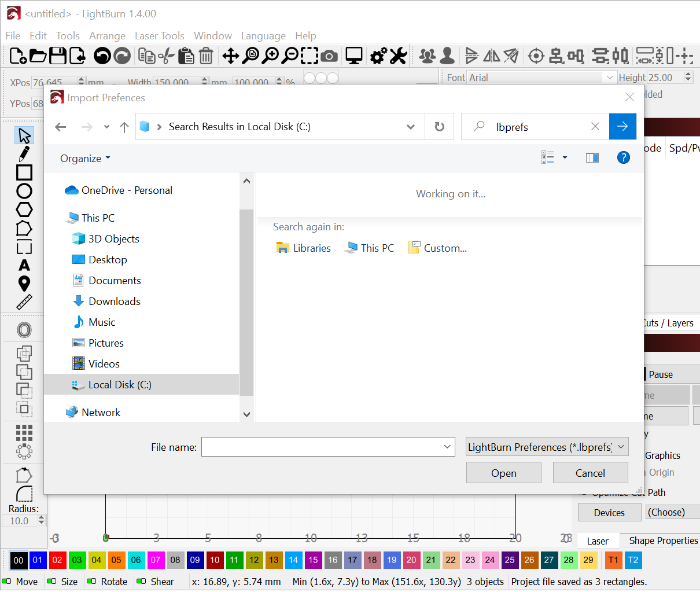Click the Delete trash can icon
Screen dimensions: 700x592
(205, 56)
